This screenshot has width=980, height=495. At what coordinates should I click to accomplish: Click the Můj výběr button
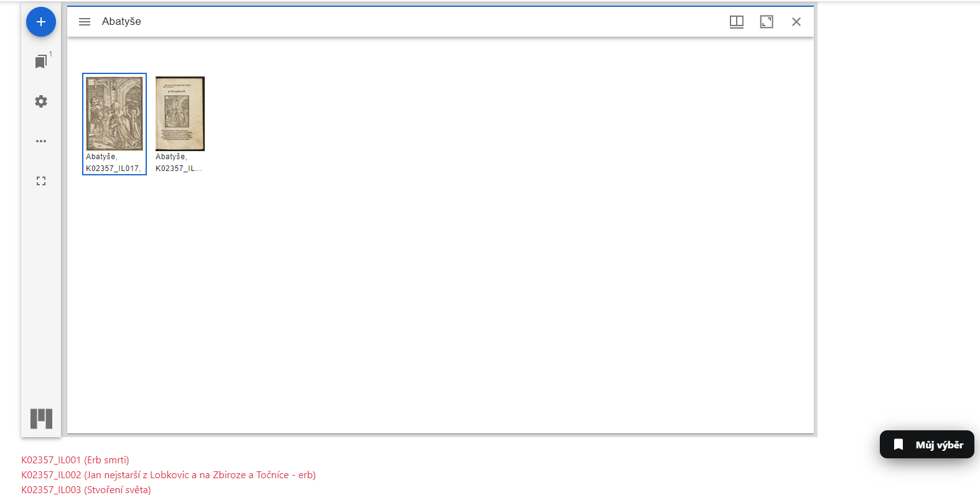927,445
